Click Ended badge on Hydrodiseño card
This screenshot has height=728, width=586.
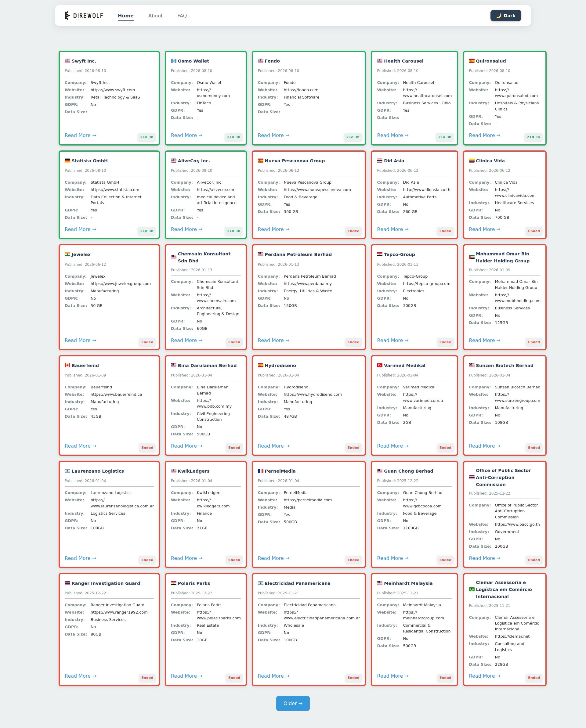[353, 448]
